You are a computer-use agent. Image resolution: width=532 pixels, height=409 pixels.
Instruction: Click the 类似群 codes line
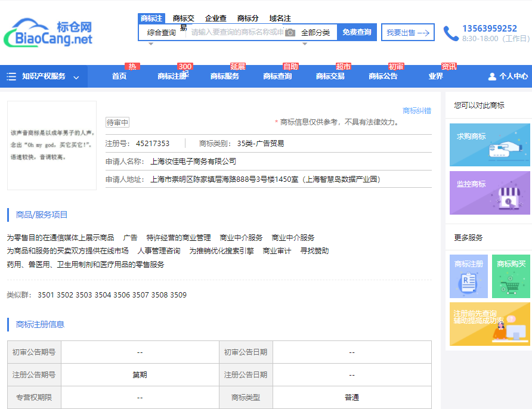coord(97,295)
